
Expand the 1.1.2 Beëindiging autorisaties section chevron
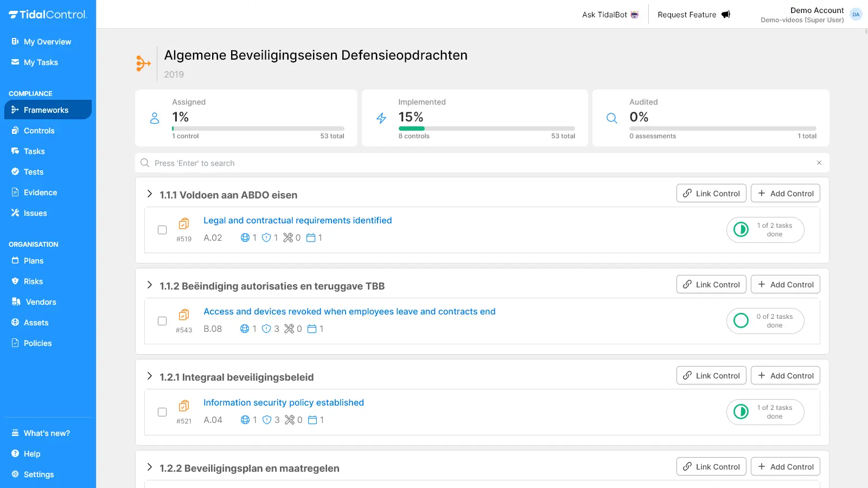[x=150, y=285]
